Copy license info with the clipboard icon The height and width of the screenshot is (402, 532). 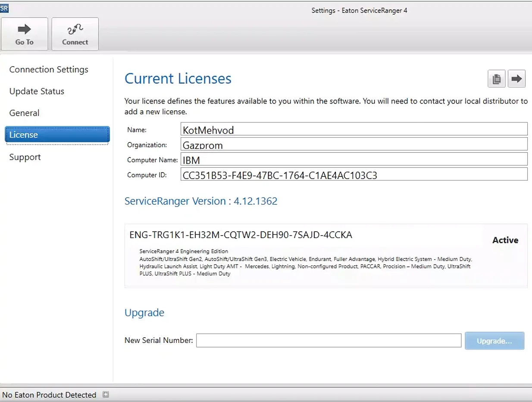tap(496, 79)
